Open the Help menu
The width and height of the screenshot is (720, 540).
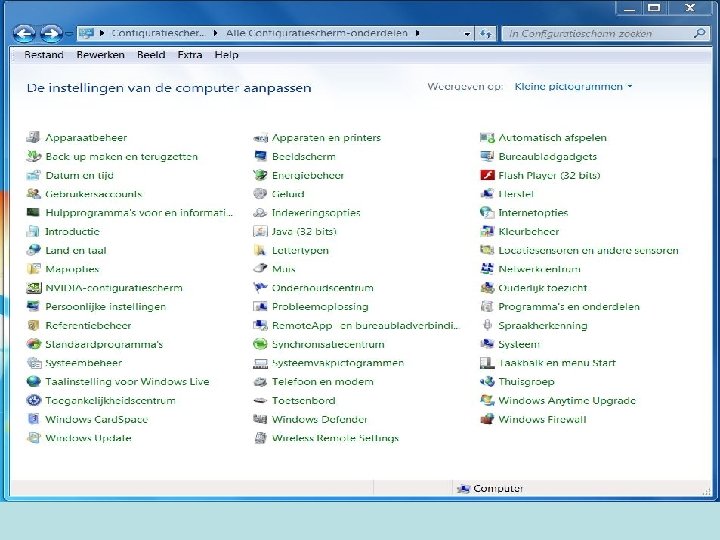pos(226,55)
